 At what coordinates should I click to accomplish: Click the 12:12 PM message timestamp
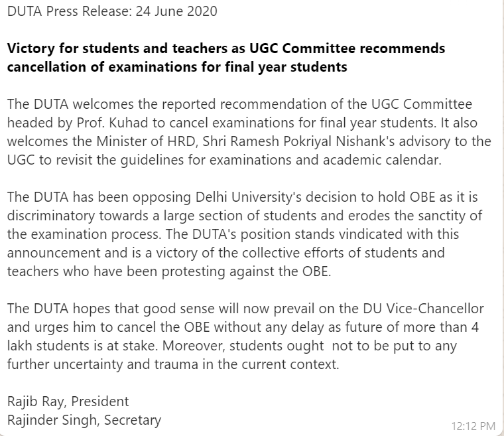[473, 426]
